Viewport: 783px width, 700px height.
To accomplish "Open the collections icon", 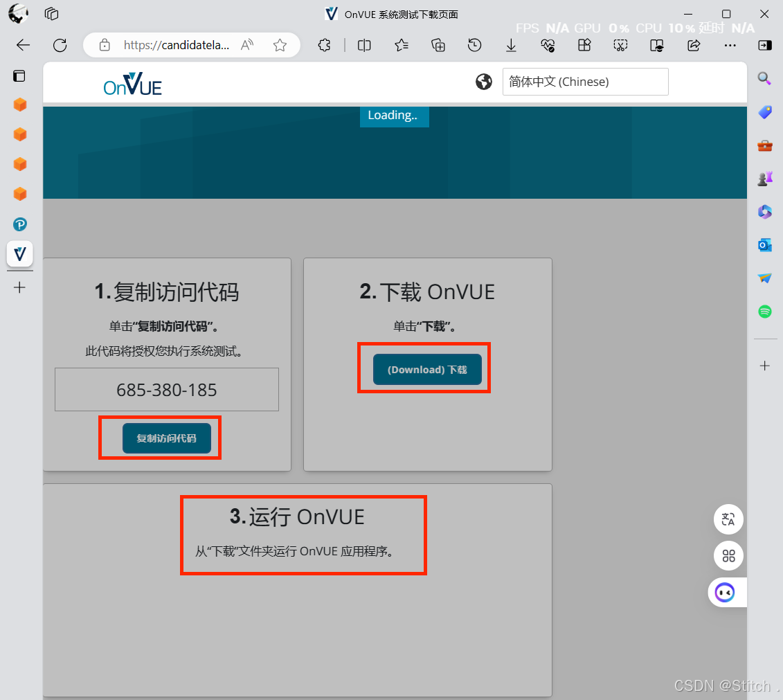I will pyautogui.click(x=438, y=46).
